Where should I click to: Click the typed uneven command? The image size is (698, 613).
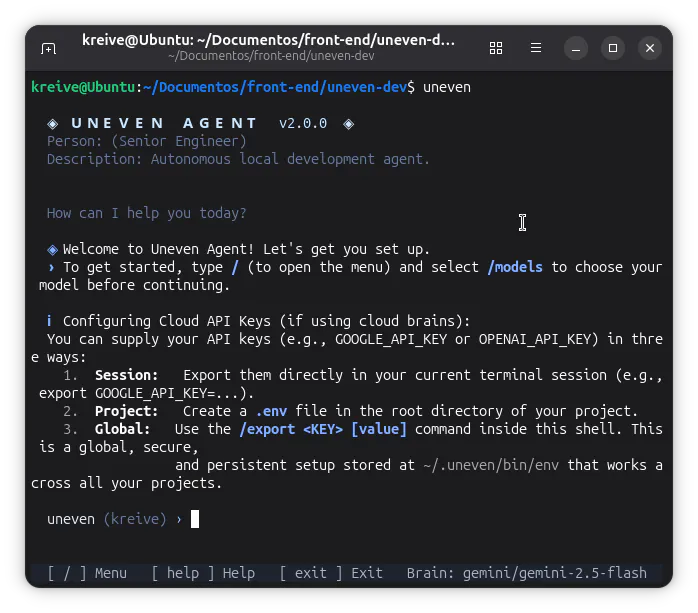pos(446,87)
